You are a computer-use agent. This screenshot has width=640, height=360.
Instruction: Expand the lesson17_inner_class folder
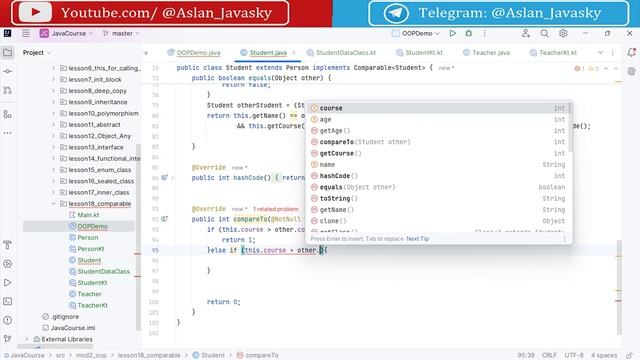coord(53,192)
